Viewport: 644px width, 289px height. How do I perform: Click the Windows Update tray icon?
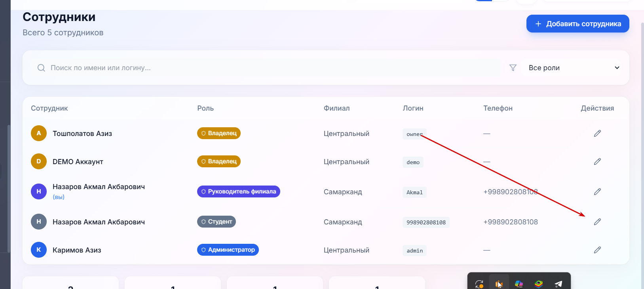(479, 284)
